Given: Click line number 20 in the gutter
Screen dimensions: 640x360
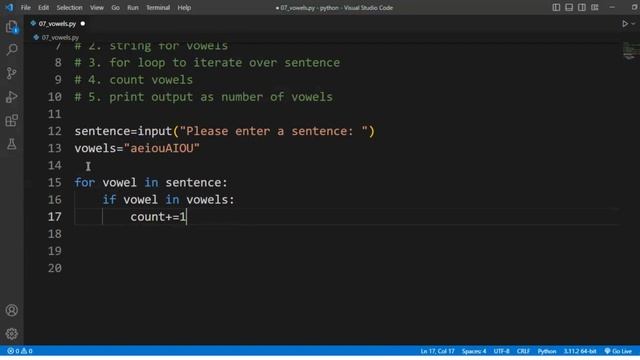Looking at the screenshot, I should 55,268.
